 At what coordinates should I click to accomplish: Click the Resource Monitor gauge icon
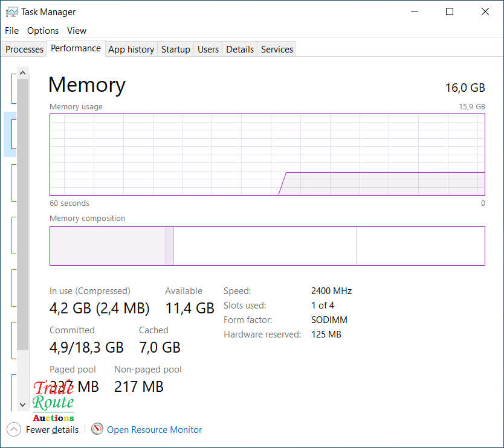pos(97,429)
